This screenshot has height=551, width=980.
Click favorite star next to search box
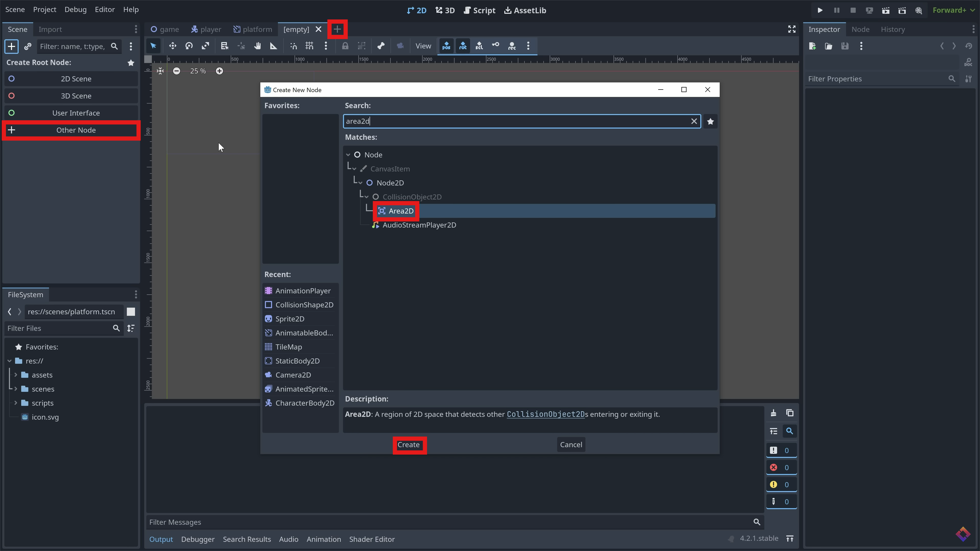coord(710,121)
